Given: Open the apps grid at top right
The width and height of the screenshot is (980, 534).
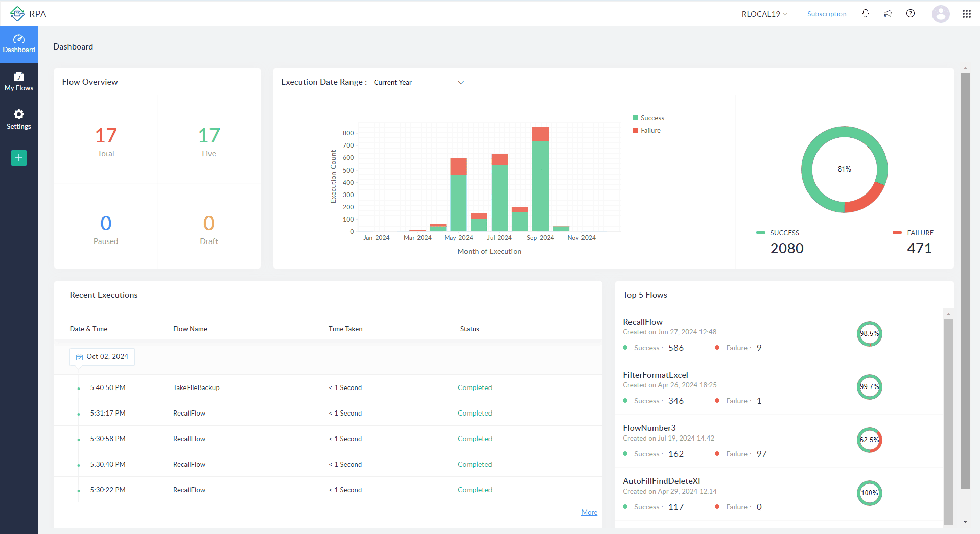Looking at the screenshot, I should [x=966, y=14].
